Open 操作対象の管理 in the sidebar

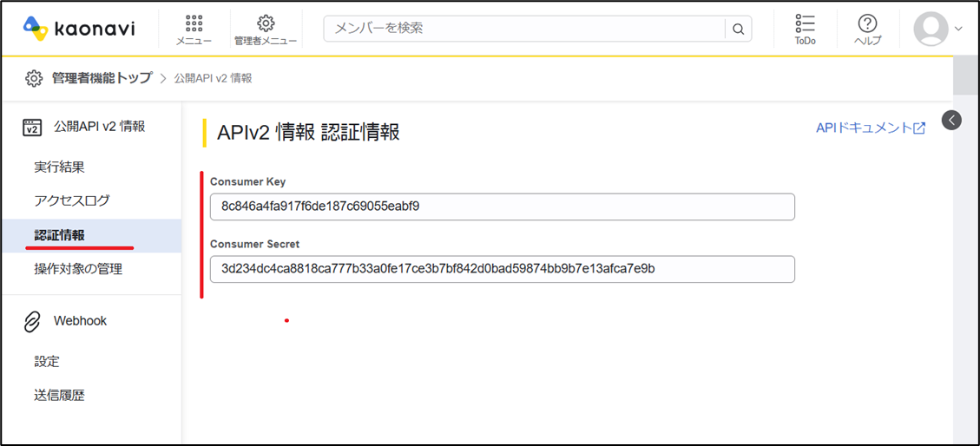click(x=78, y=269)
